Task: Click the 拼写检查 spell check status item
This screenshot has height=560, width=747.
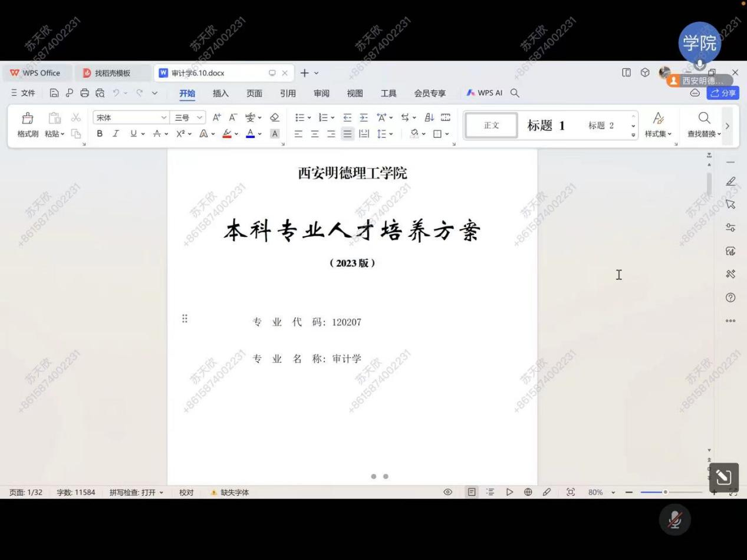Action: tap(136, 492)
